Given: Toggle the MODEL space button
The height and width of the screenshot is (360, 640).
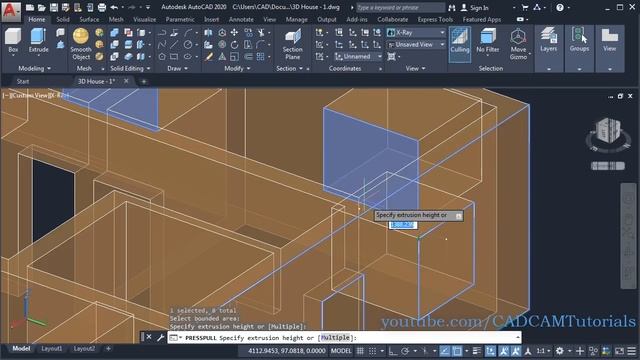Looking at the screenshot, I should coord(341,351).
